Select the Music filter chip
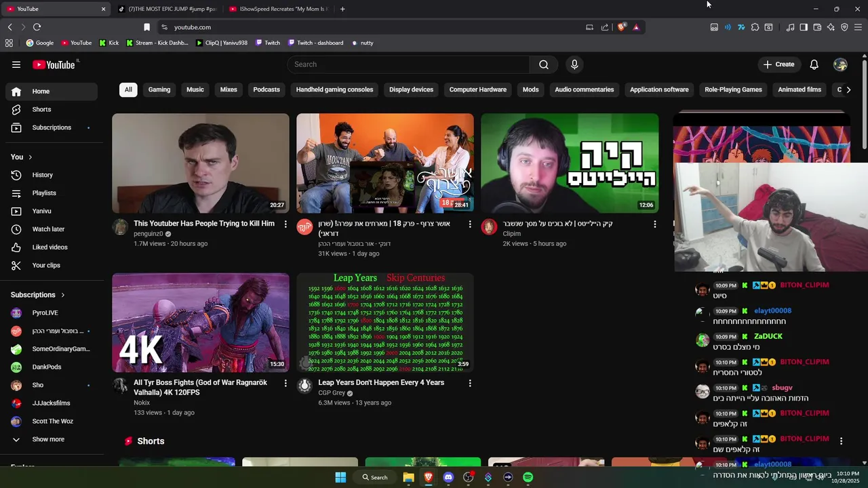The width and height of the screenshot is (868, 488). (x=195, y=89)
